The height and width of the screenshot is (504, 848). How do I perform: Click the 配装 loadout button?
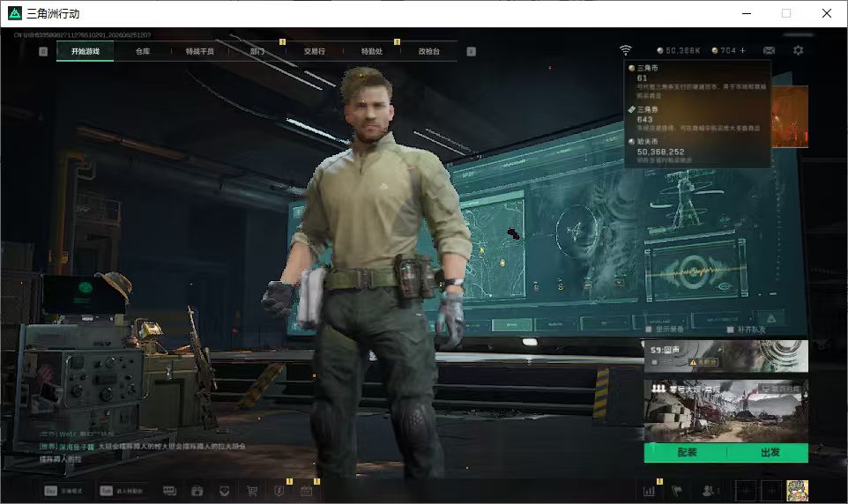tap(686, 452)
